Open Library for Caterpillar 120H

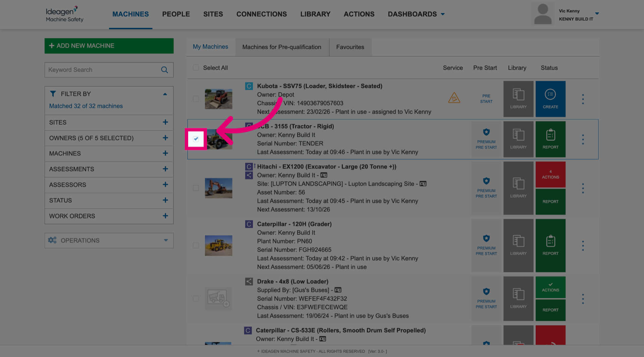(518, 246)
